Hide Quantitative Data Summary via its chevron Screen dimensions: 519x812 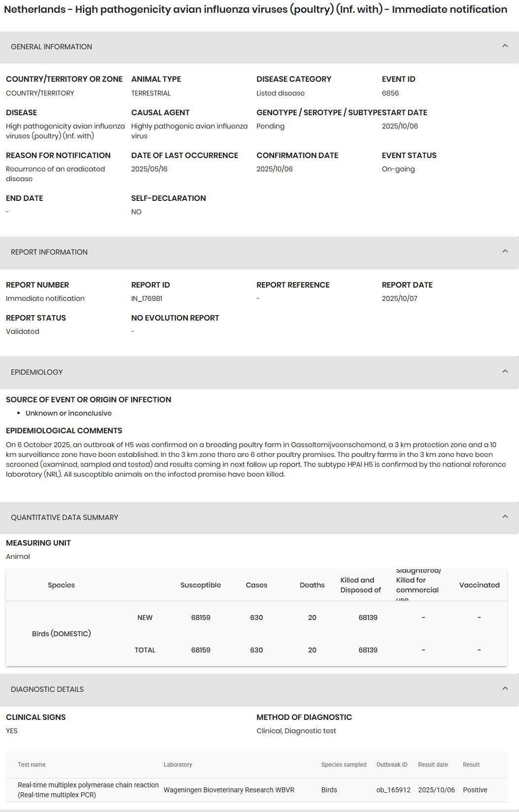(505, 517)
